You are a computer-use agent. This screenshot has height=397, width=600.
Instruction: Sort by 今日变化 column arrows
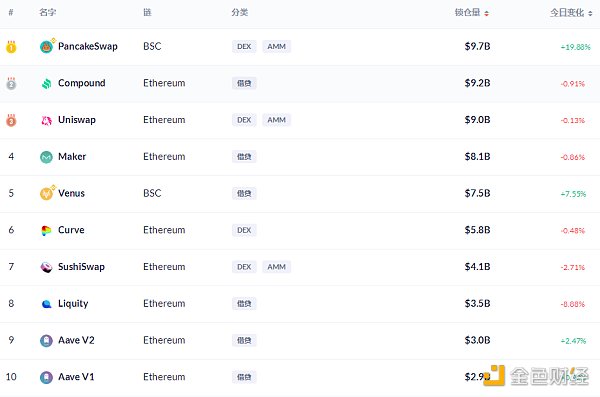(x=590, y=13)
